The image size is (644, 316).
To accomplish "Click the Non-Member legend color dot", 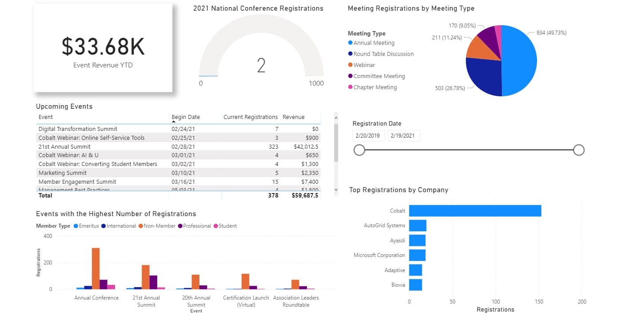I will (x=140, y=226).
